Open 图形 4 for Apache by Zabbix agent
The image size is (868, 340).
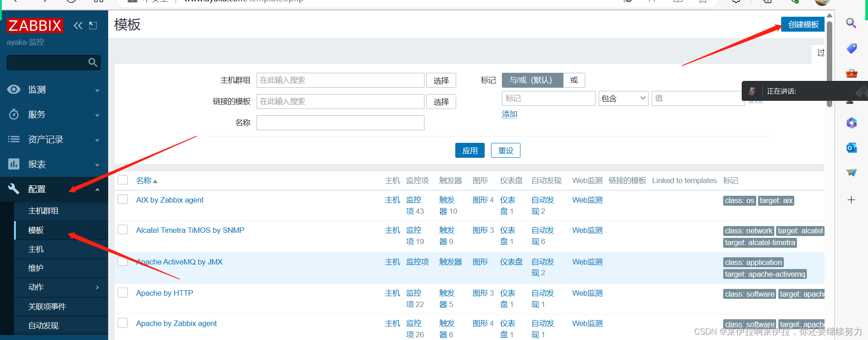coord(483,323)
